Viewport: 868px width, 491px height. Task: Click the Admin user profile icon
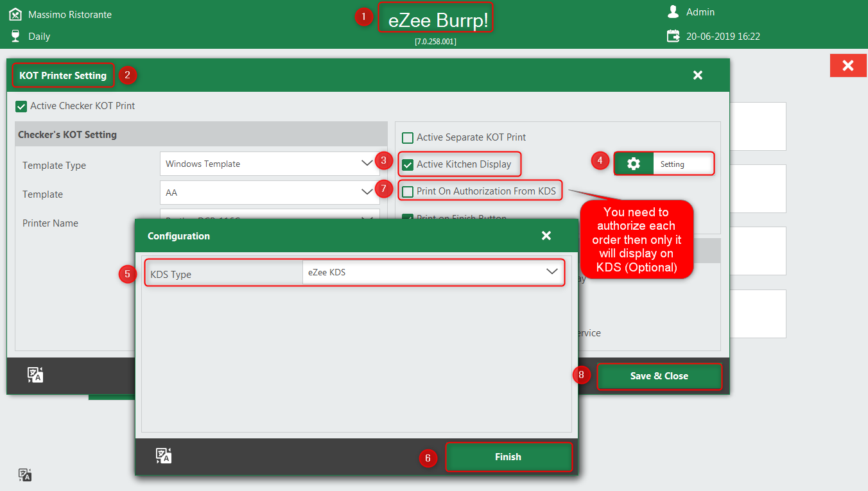673,12
